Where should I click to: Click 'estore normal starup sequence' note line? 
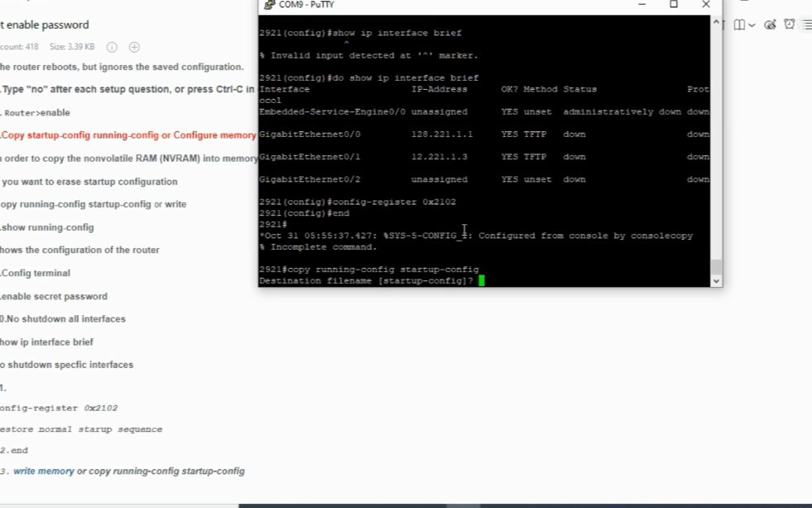tap(82, 430)
